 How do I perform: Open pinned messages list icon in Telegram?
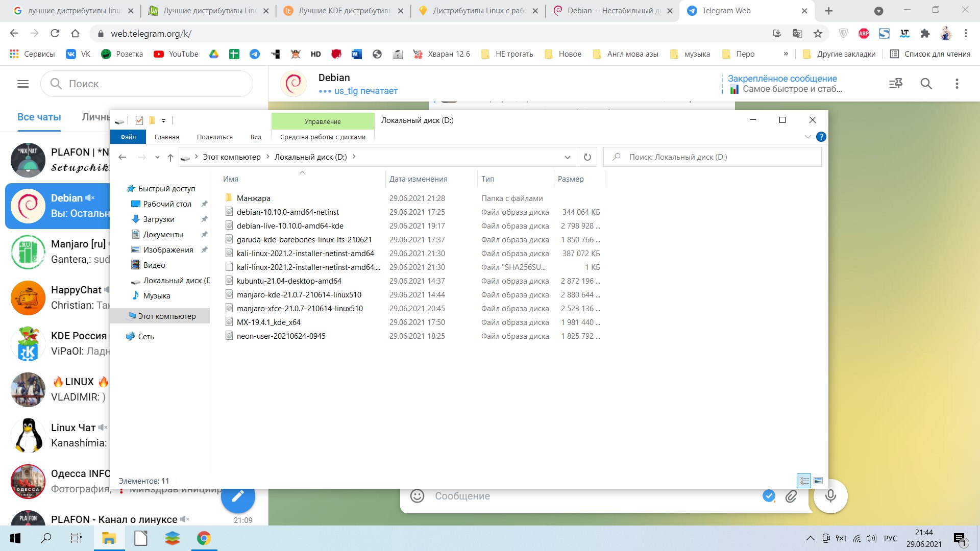(x=895, y=84)
